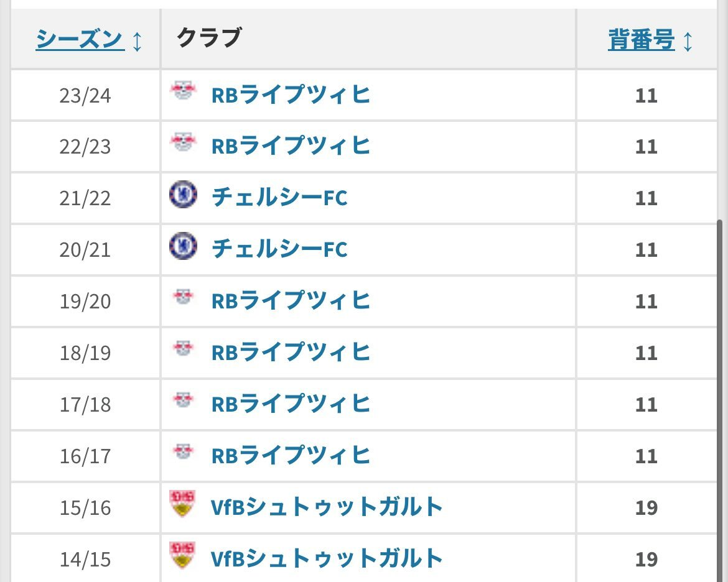728x582 pixels.
Task: Click the RB Leipzig crest in the 19/20 row
Action: point(183,298)
